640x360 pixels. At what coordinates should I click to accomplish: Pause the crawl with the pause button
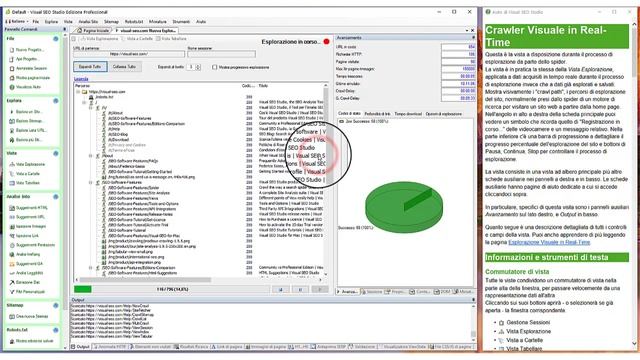(x=300, y=289)
